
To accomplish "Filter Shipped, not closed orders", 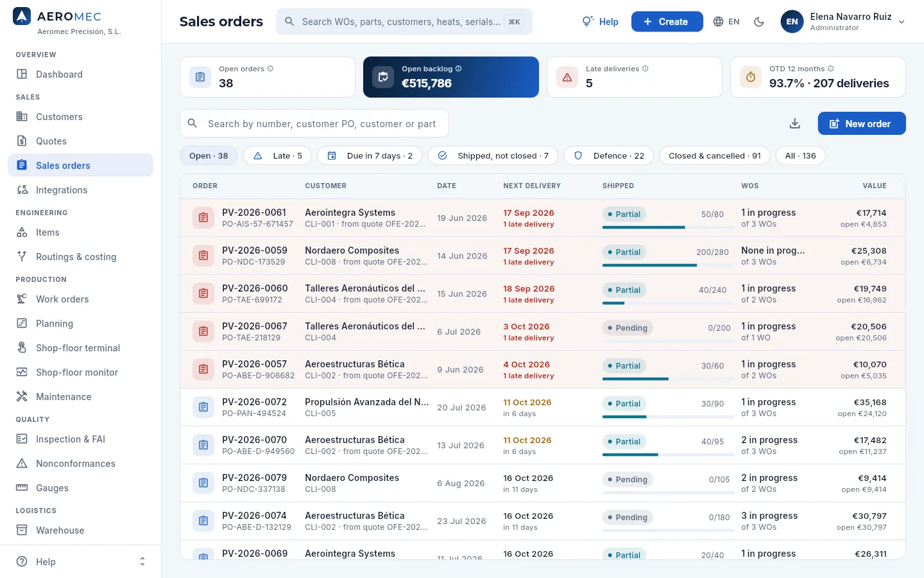I will (493, 155).
